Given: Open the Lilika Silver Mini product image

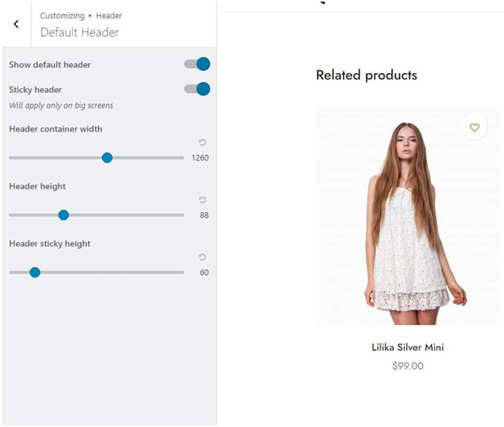Looking at the screenshot, I should tap(408, 217).
